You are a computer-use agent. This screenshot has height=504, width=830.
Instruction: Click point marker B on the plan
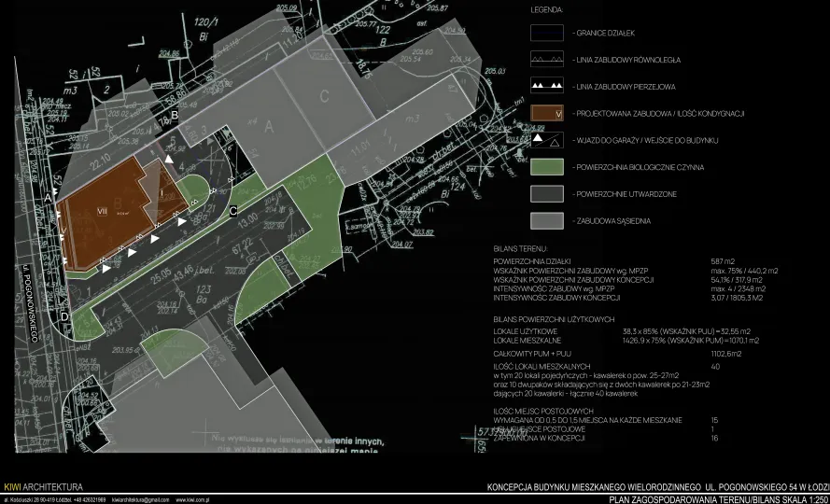(174, 115)
